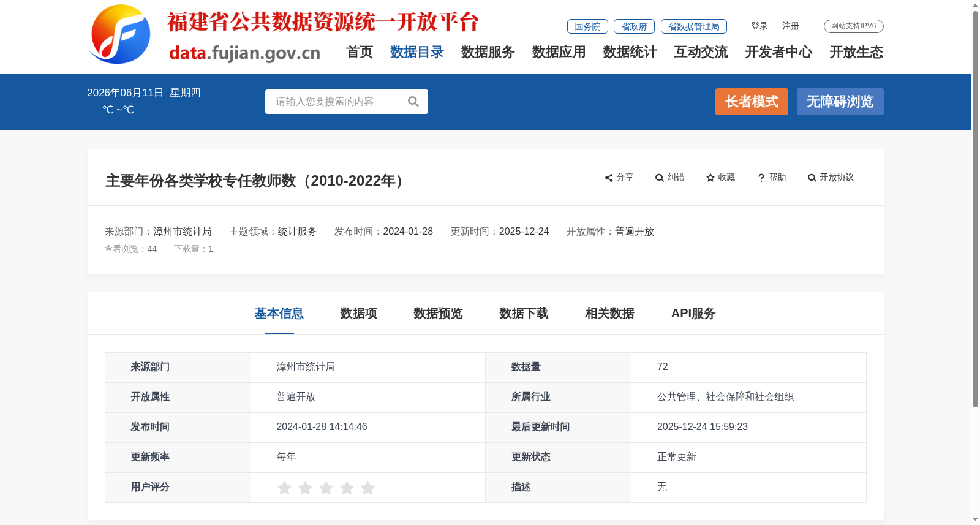Screen dimensions: 980x525
Task: Click 更新时间 value 2025-12-24 in header
Action: click(524, 232)
